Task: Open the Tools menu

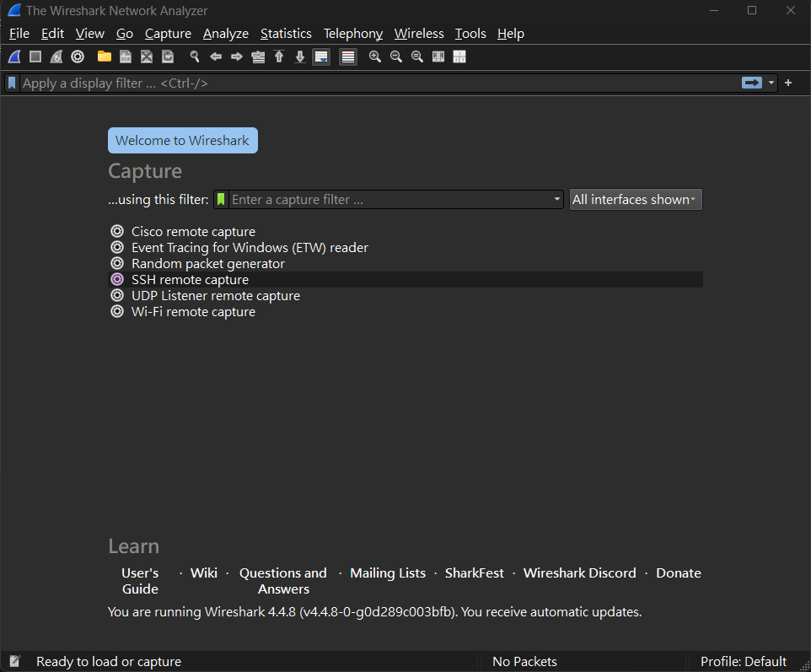Action: tap(470, 34)
